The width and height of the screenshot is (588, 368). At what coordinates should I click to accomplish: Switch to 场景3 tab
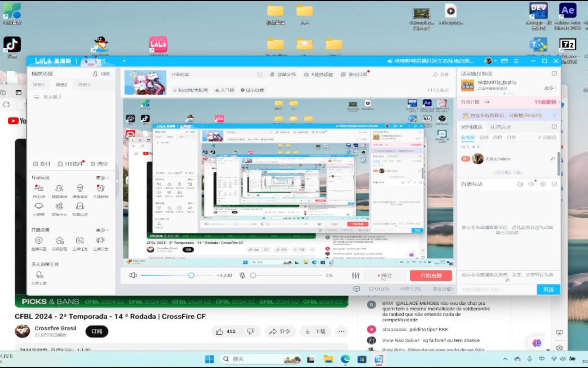point(84,85)
